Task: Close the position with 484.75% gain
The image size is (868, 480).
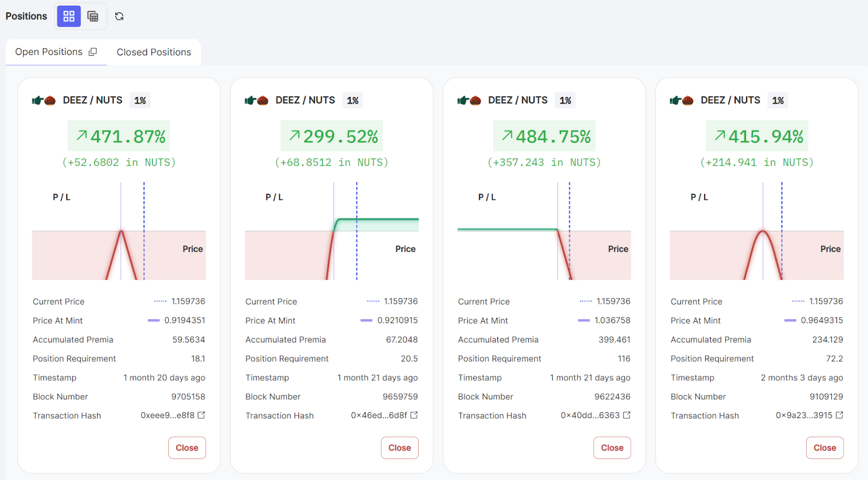Action: coord(612,448)
